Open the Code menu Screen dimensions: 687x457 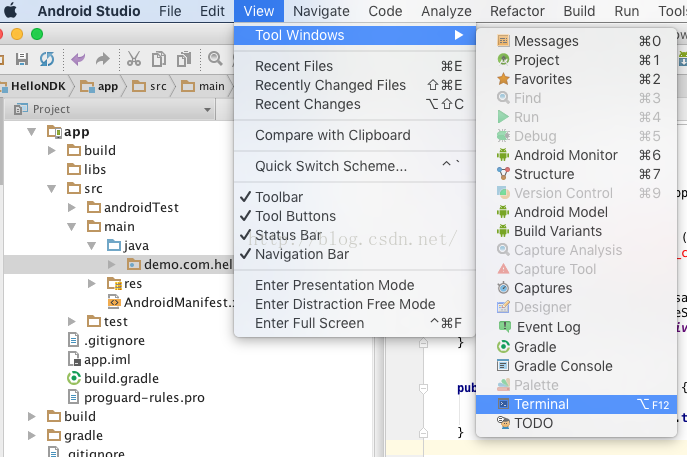click(385, 11)
